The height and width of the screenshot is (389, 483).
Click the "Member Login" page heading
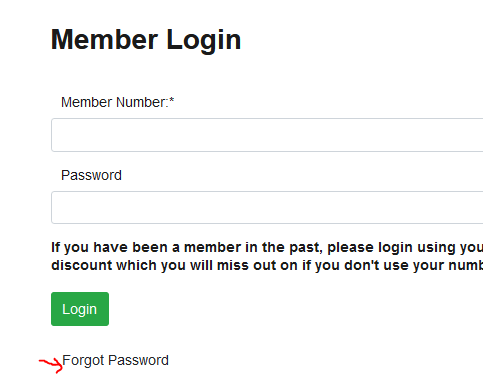tap(146, 40)
